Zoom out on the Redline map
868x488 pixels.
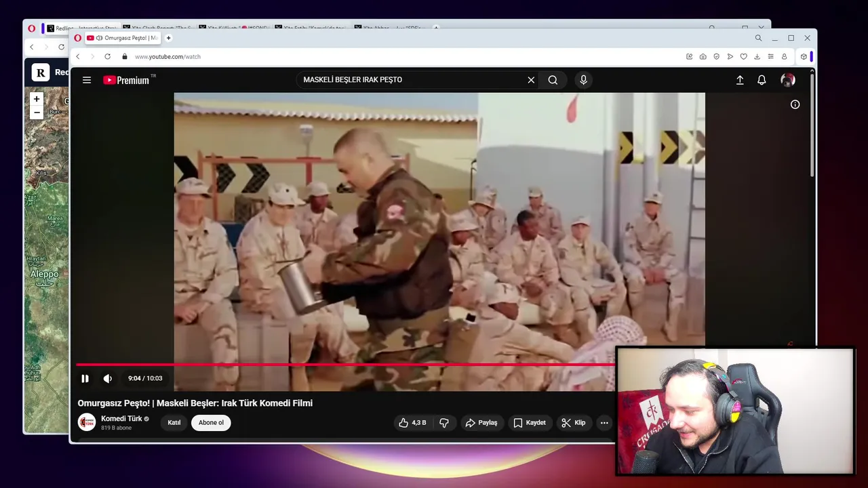tap(37, 113)
